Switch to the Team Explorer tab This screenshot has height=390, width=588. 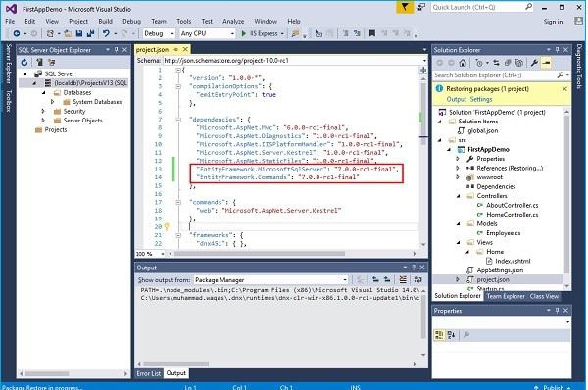[506, 296]
